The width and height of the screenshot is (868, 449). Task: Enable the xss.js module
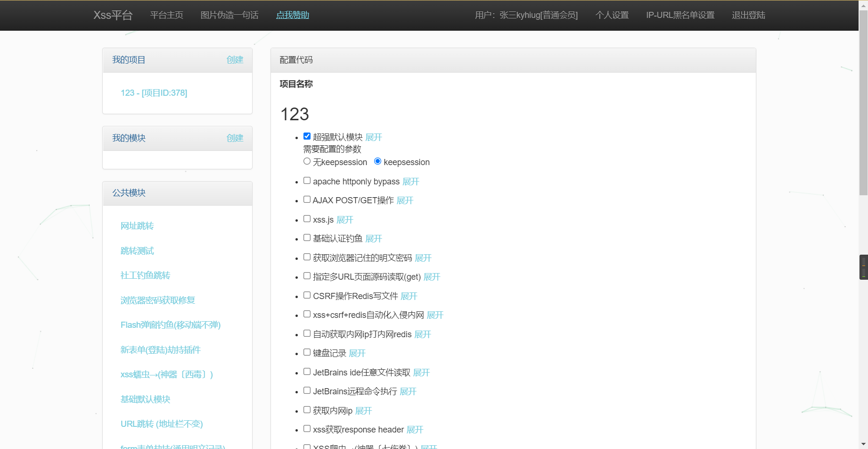click(x=307, y=218)
